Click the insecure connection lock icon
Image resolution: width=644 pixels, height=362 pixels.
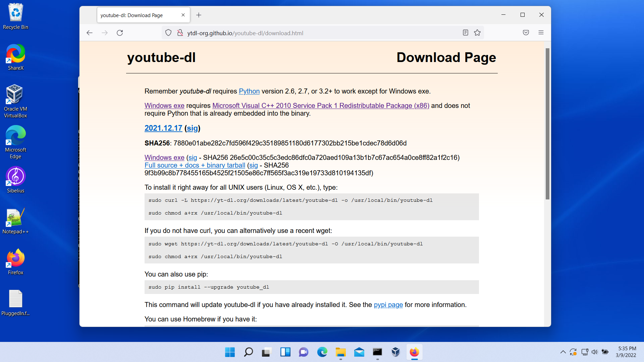tap(180, 33)
